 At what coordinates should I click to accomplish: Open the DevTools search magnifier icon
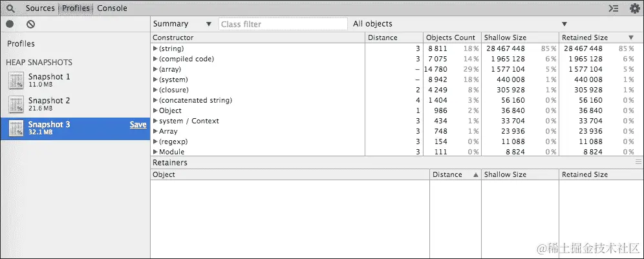point(10,8)
